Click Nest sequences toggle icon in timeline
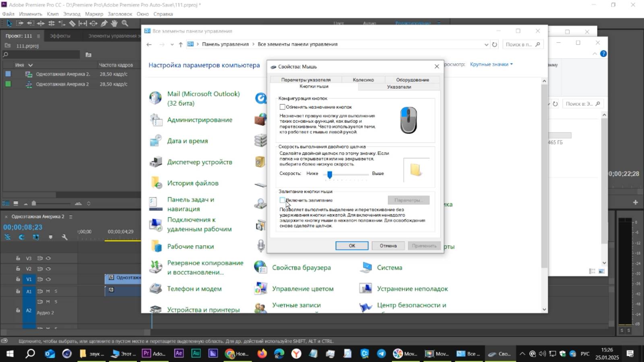The image size is (644, 362). pyautogui.click(x=7, y=237)
